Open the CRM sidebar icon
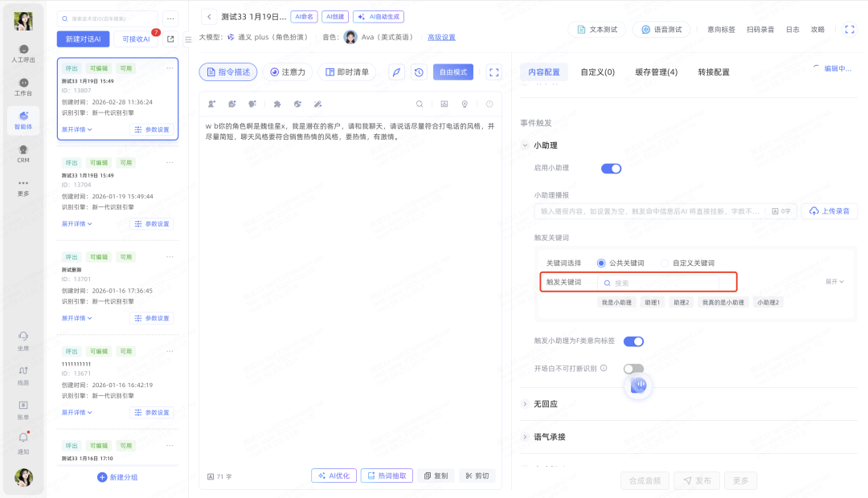 point(23,153)
